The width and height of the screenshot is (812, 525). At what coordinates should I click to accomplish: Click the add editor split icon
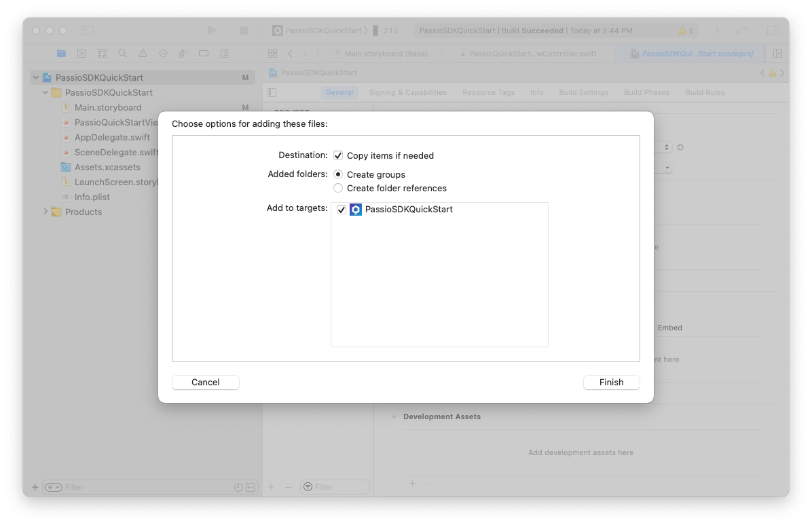(777, 54)
